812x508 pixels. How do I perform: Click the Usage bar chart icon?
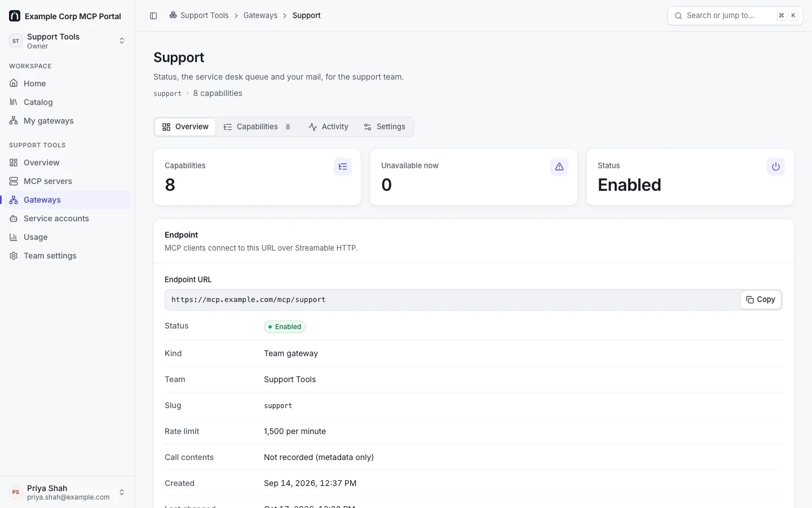(14, 237)
